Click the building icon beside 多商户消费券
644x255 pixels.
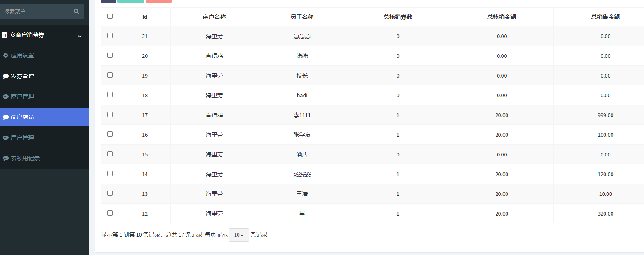[5, 35]
